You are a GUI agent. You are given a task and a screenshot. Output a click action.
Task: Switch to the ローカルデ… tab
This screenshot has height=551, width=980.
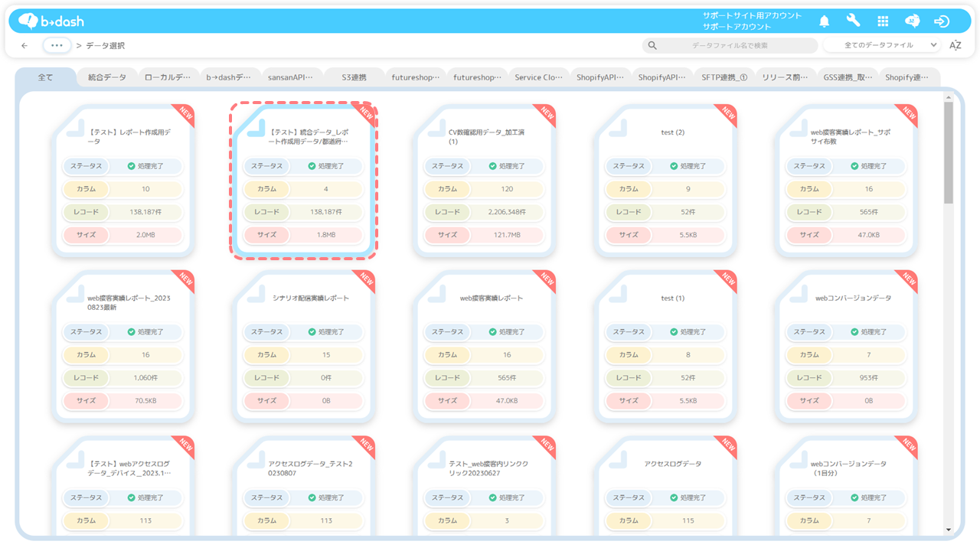168,77
